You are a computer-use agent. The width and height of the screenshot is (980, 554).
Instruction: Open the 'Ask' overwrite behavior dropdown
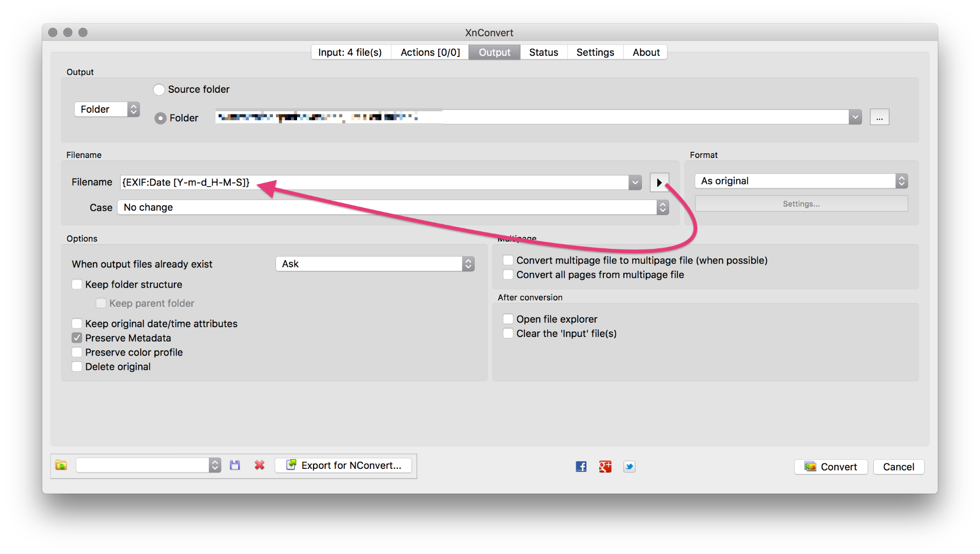click(x=375, y=264)
